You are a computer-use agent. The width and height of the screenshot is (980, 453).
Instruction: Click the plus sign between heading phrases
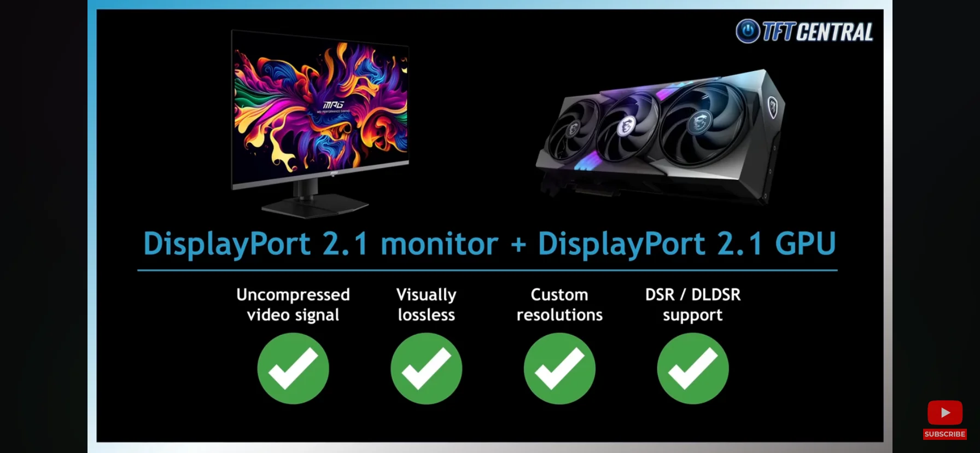[518, 245]
